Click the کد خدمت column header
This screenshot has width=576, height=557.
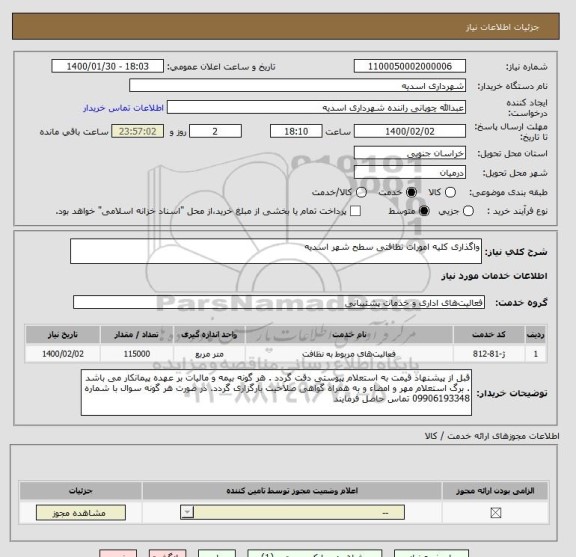click(x=489, y=334)
